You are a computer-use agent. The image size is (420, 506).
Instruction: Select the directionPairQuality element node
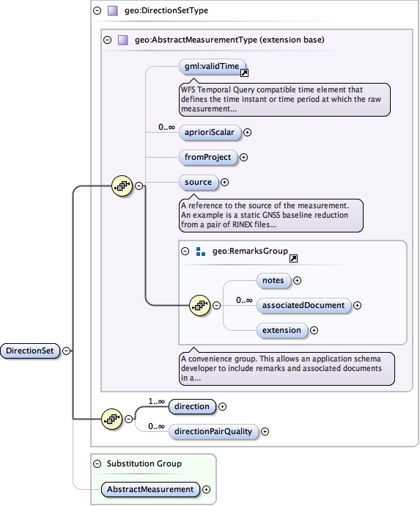click(x=213, y=431)
